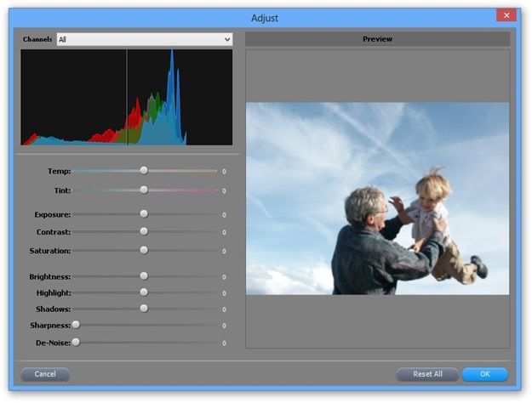
Task: Click the Preview header bar
Action: coord(377,39)
